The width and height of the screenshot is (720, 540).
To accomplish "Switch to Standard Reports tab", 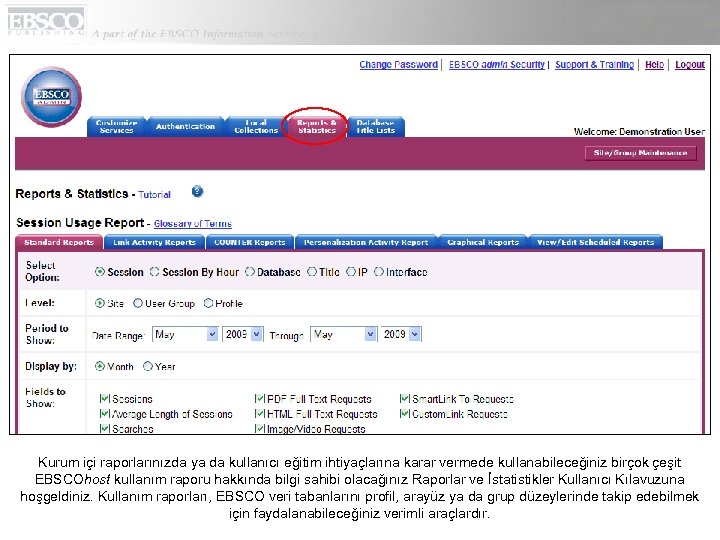I will 59,242.
